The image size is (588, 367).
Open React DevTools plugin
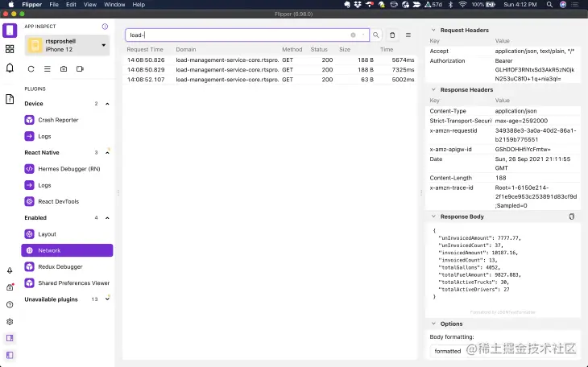pos(67,201)
